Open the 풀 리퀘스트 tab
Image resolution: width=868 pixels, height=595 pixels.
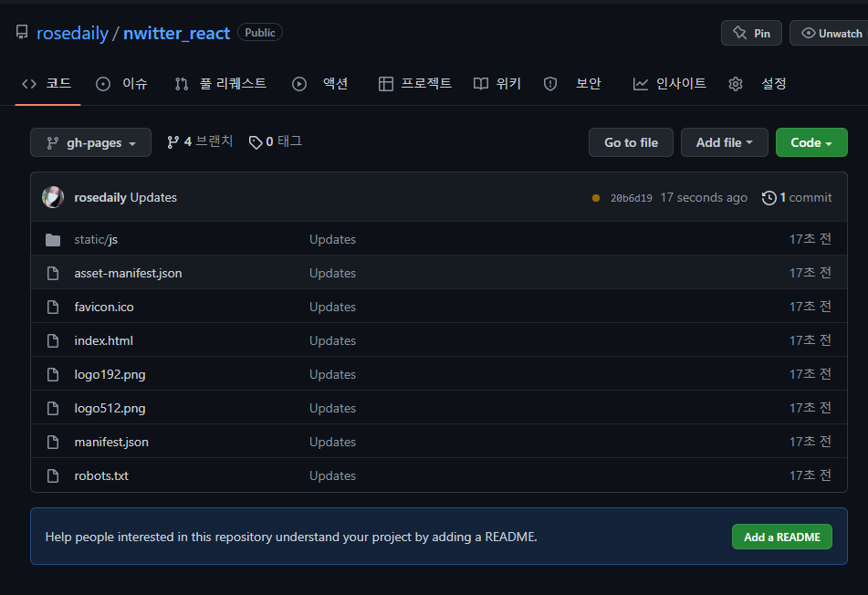pyautogui.click(x=221, y=84)
